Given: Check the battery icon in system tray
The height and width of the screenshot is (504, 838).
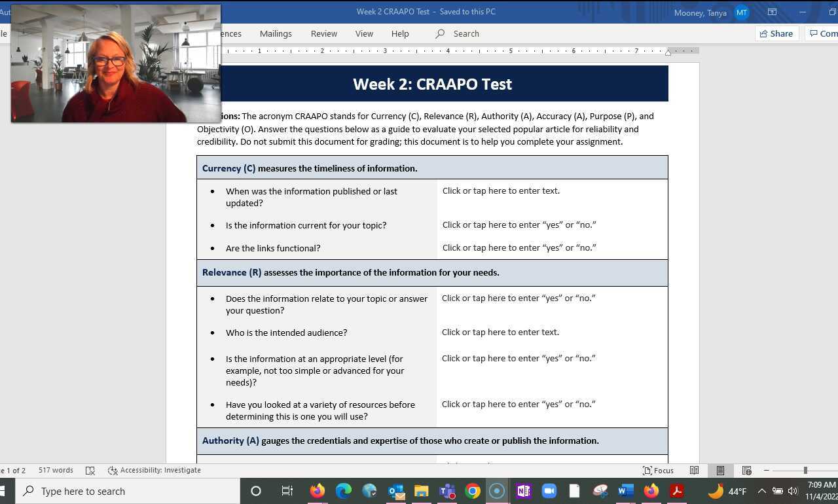Looking at the screenshot, I should point(778,491).
